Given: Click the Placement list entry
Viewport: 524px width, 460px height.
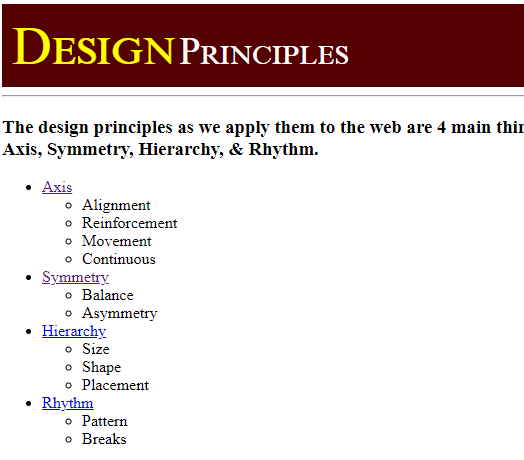Looking at the screenshot, I should pyautogui.click(x=115, y=385).
